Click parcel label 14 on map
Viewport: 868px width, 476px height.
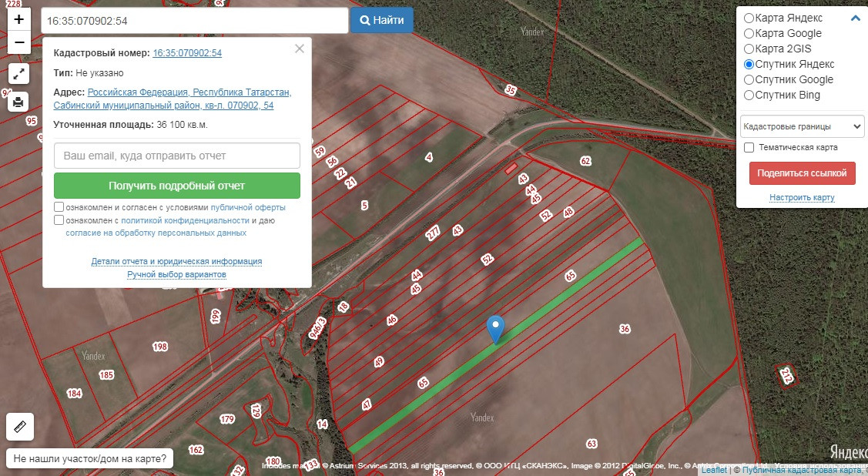pos(322,424)
